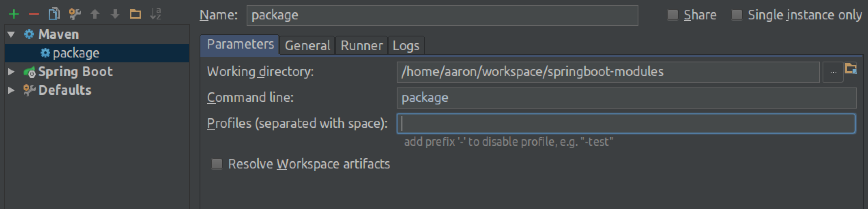868x209 pixels.
Task: Click the Defaults wrench icon
Action: click(29, 90)
